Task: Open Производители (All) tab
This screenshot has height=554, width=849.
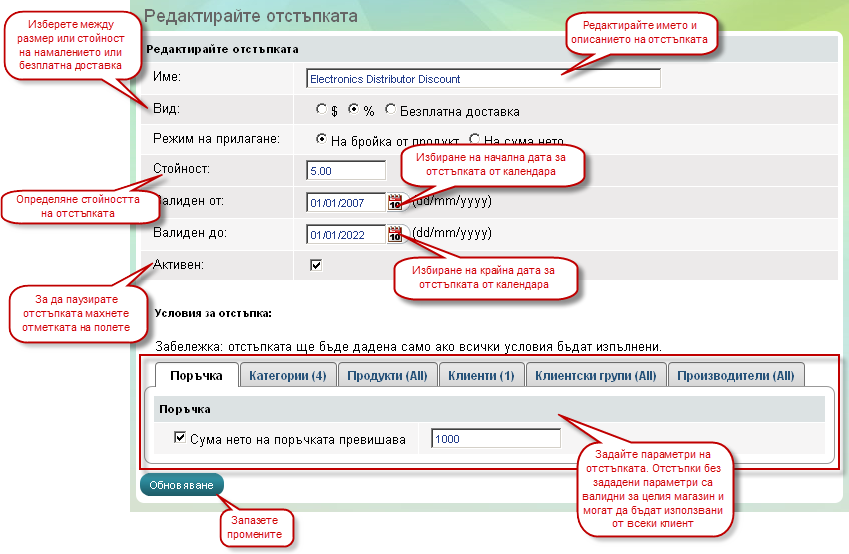Action: [x=735, y=376]
